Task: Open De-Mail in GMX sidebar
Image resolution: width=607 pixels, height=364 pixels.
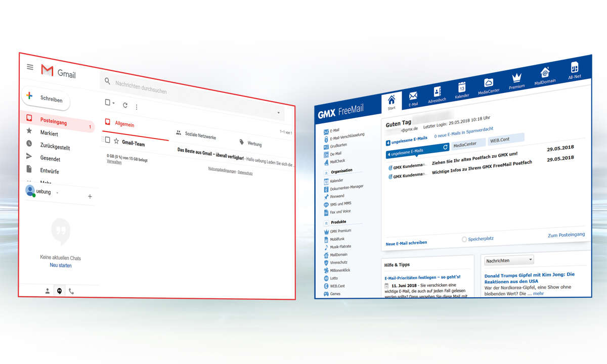Action: pyautogui.click(x=332, y=153)
